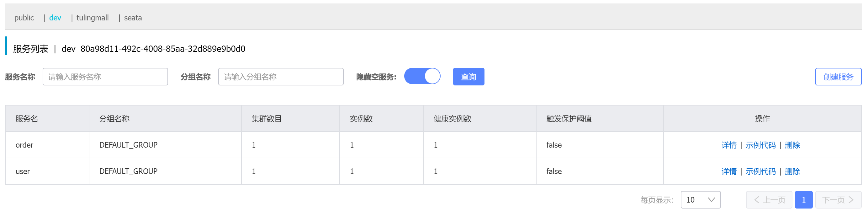
Task: View 示例代码 sample code for user service
Action: 760,171
